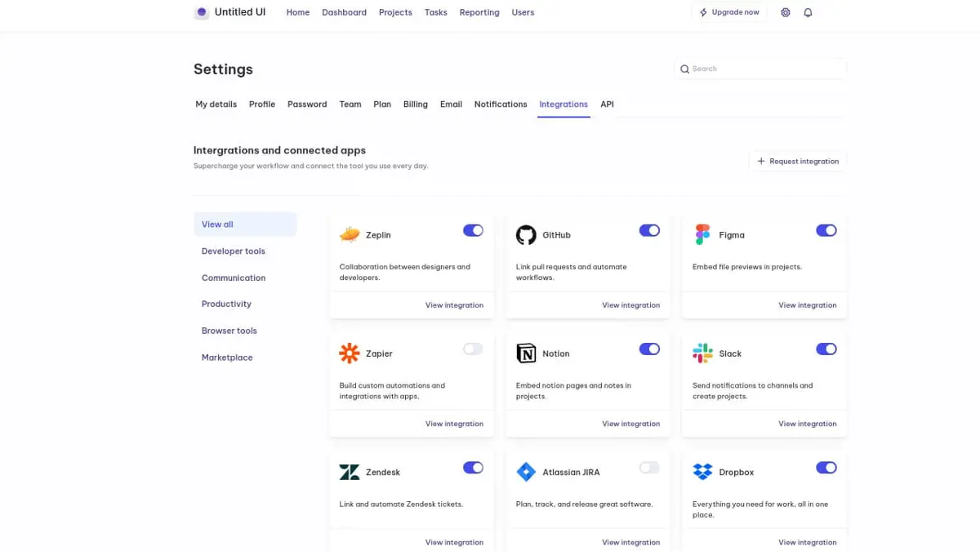
Task: Click the Dropbox icon
Action: tap(702, 471)
